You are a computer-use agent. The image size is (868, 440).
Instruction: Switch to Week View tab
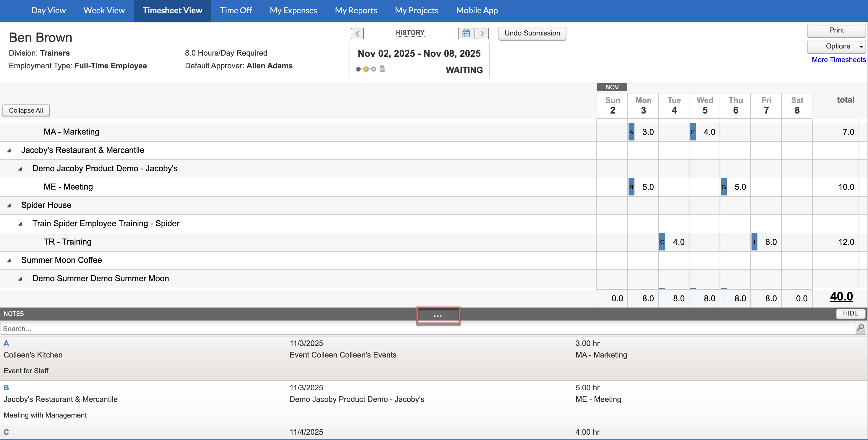104,10
